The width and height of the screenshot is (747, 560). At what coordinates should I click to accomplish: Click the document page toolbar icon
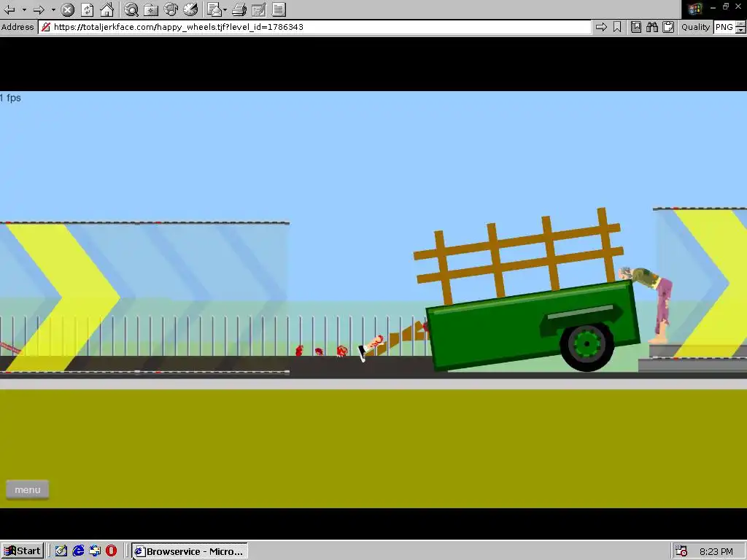279,9
